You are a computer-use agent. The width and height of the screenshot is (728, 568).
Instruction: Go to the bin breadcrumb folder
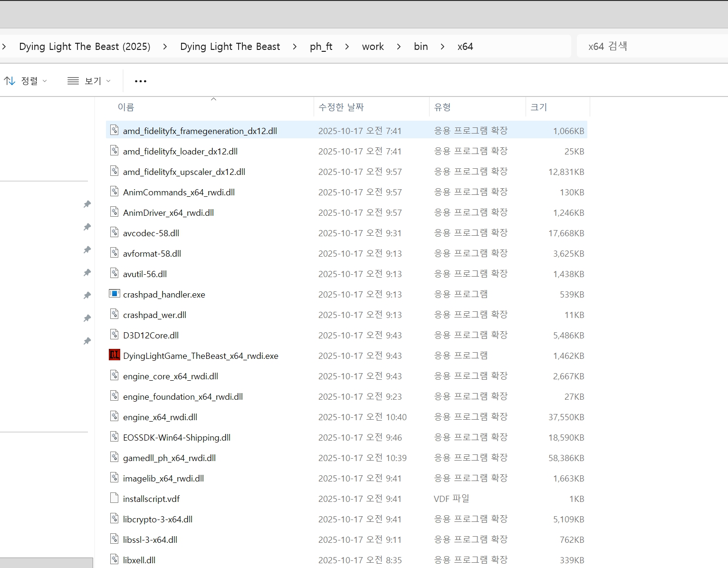pos(421,47)
